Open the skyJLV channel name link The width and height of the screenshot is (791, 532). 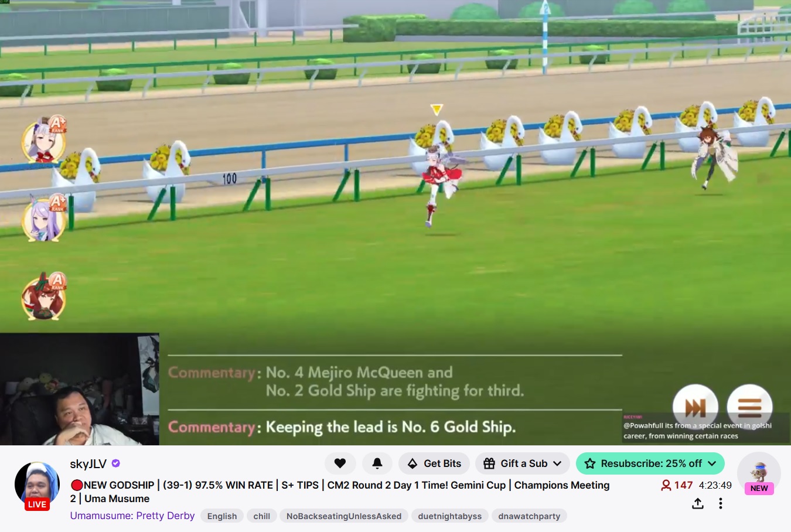(x=88, y=464)
